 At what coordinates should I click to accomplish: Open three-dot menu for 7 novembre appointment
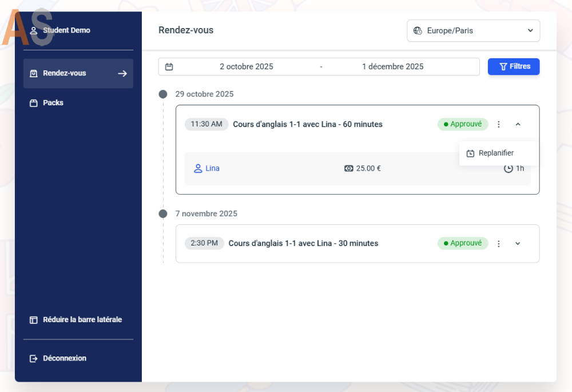click(x=498, y=244)
